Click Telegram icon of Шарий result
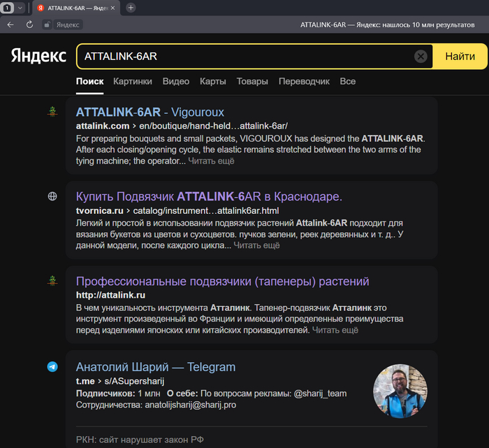Viewport: 489px width, 448px height. click(52, 366)
